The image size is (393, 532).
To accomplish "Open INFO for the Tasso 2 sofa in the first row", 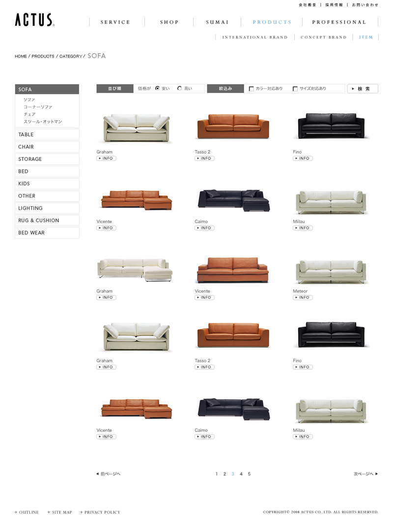I will click(x=204, y=159).
